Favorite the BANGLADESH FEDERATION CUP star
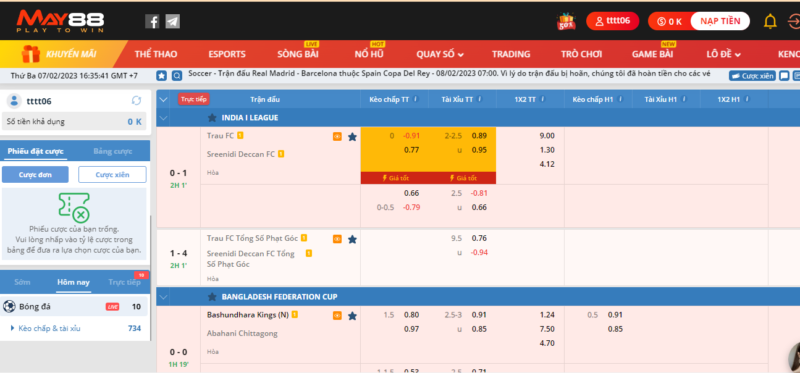 tap(212, 296)
